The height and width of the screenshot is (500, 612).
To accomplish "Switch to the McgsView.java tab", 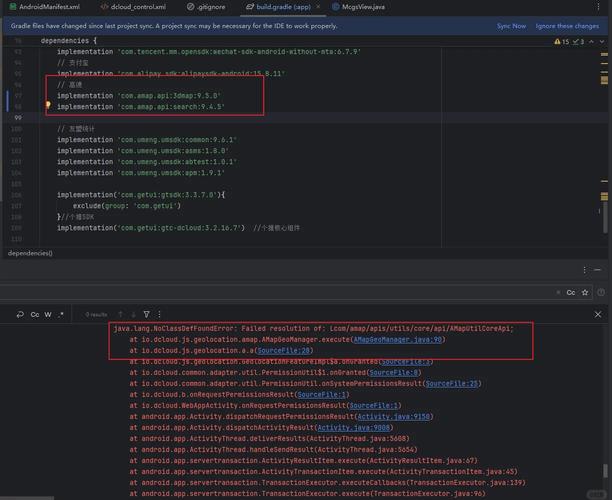I will tap(358, 7).
